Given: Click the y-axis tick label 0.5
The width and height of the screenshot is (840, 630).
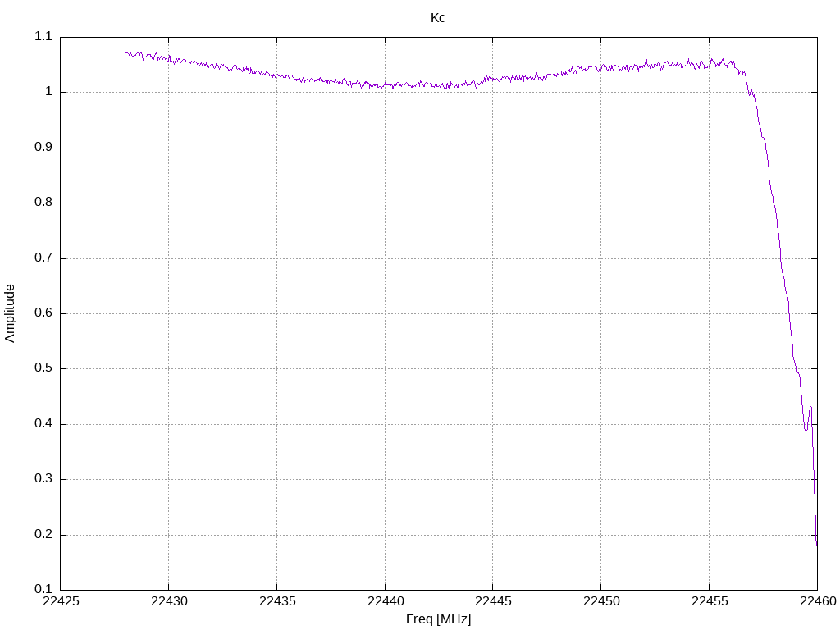Looking at the screenshot, I should coord(43,368).
